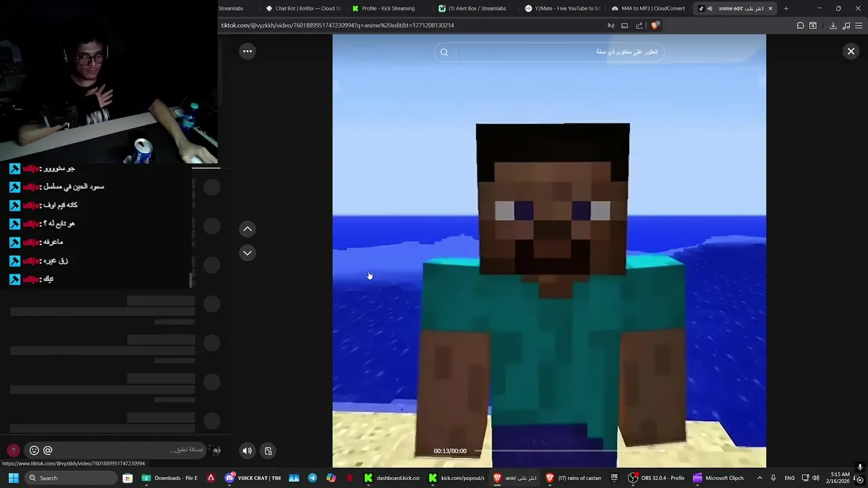The height and width of the screenshot is (488, 868).
Task: Go to previous video with up chevron
Action: (x=248, y=229)
